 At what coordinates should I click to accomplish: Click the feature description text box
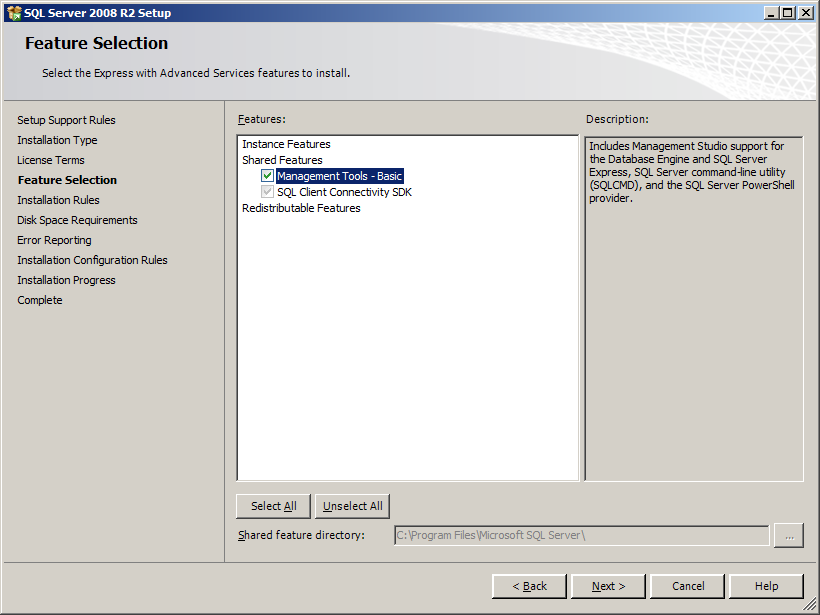693,309
